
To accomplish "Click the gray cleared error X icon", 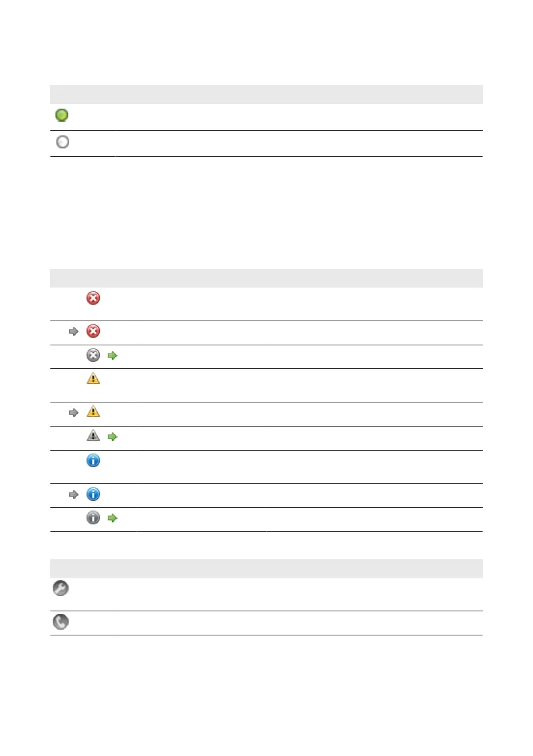I will 93,355.
